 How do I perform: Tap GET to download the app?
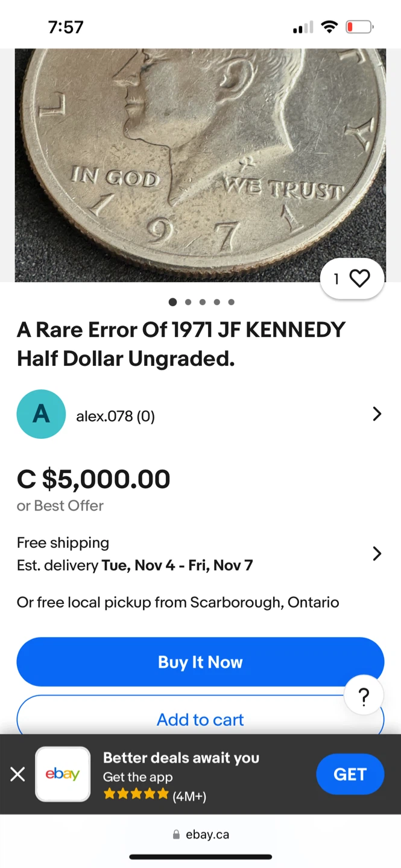tap(350, 774)
